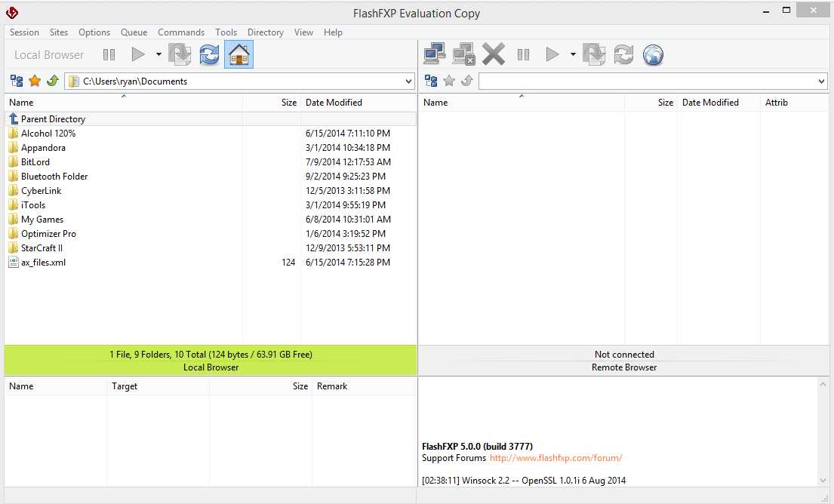Click the Remote Browser status label

coord(624,367)
